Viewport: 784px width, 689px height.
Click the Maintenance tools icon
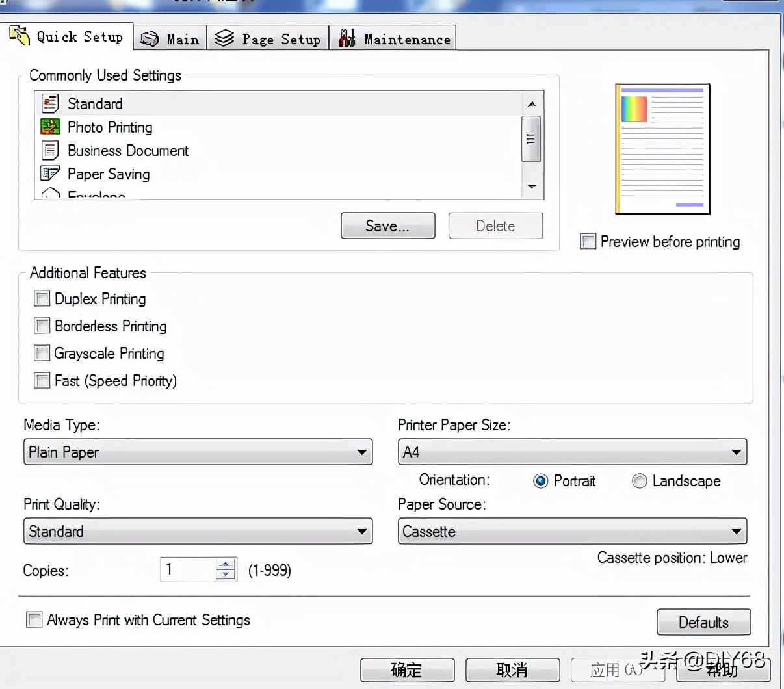[x=347, y=38]
